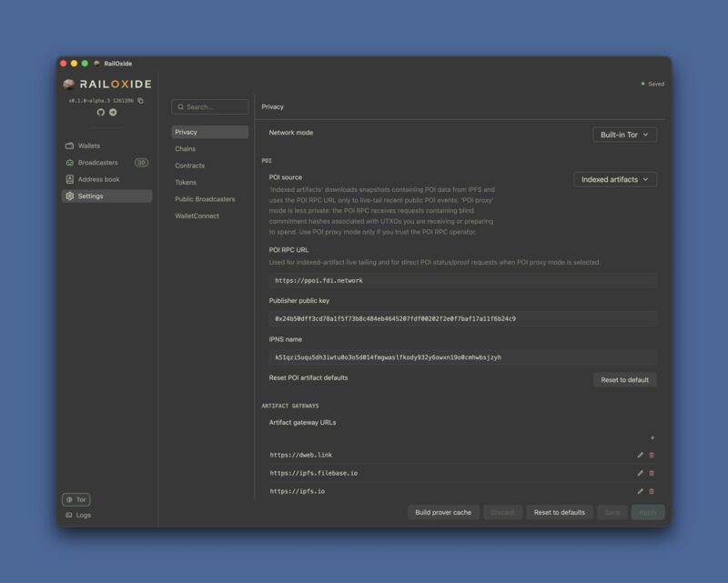Click the Wallets sidebar icon

(70, 146)
